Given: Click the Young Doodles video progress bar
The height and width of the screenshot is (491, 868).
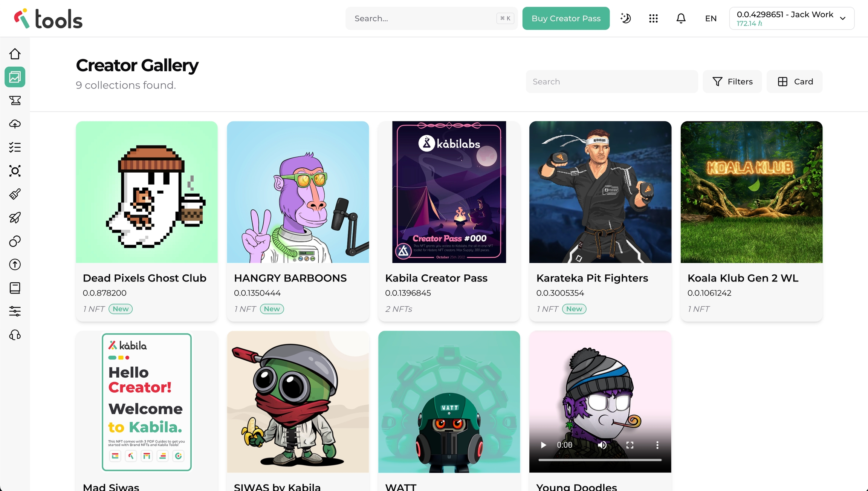Looking at the screenshot, I should (600, 460).
